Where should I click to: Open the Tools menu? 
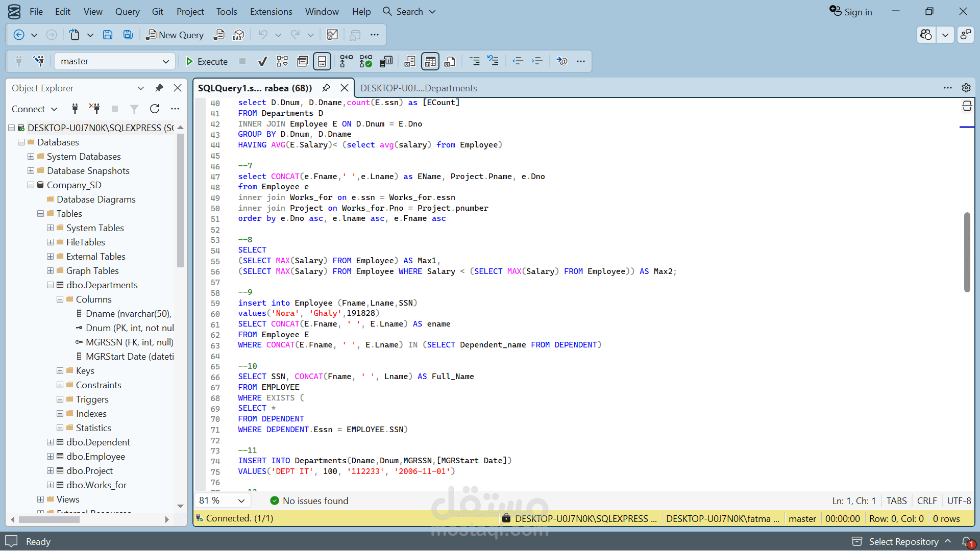point(227,11)
